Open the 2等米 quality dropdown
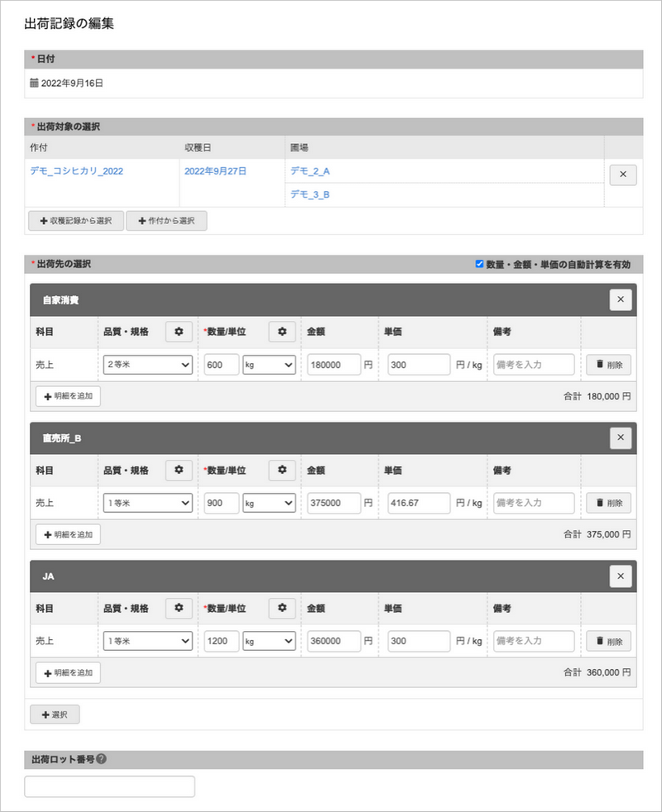 pos(148,365)
